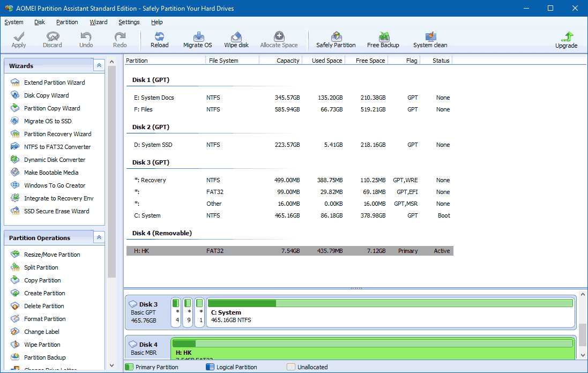Open the Settings menu
Viewport: 588px width, 373px height.
click(x=129, y=22)
